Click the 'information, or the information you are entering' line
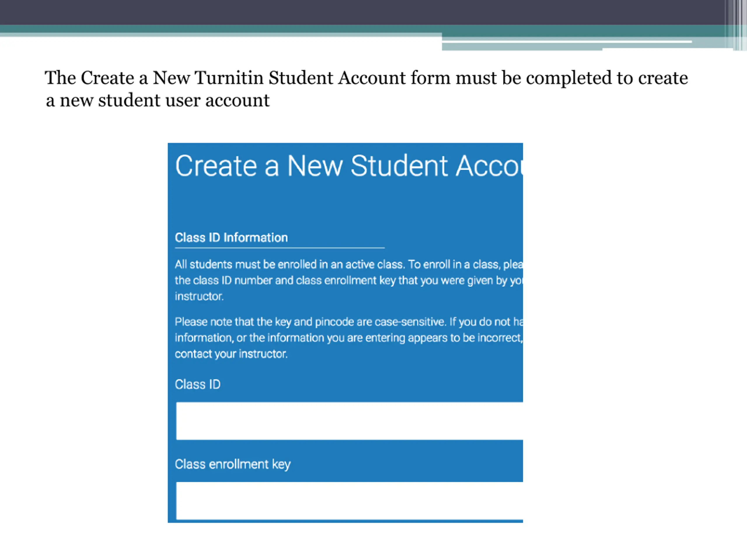The width and height of the screenshot is (747, 560). [349, 338]
